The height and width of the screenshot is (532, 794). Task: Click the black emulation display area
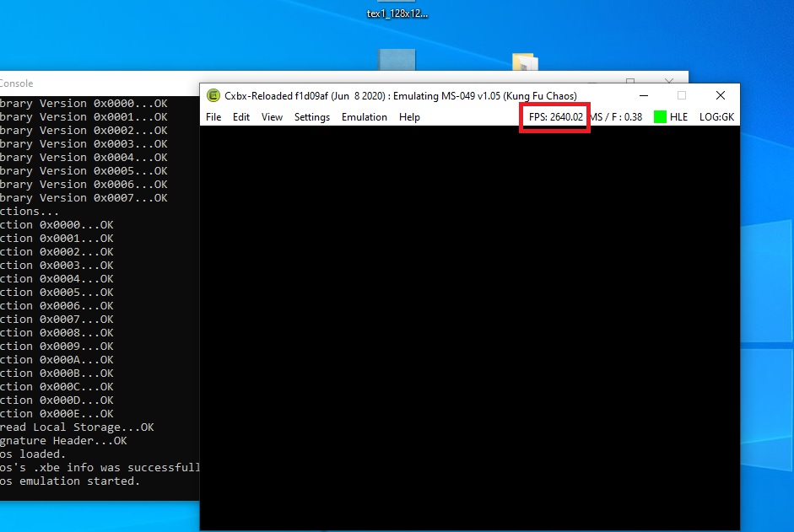click(x=469, y=328)
